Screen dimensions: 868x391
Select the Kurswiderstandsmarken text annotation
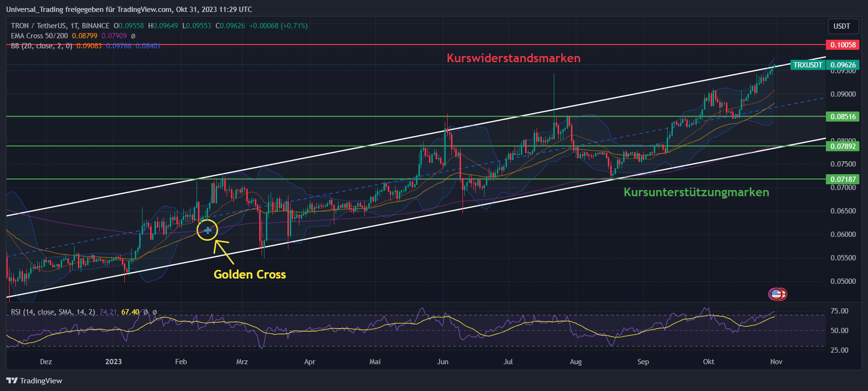pyautogui.click(x=514, y=58)
